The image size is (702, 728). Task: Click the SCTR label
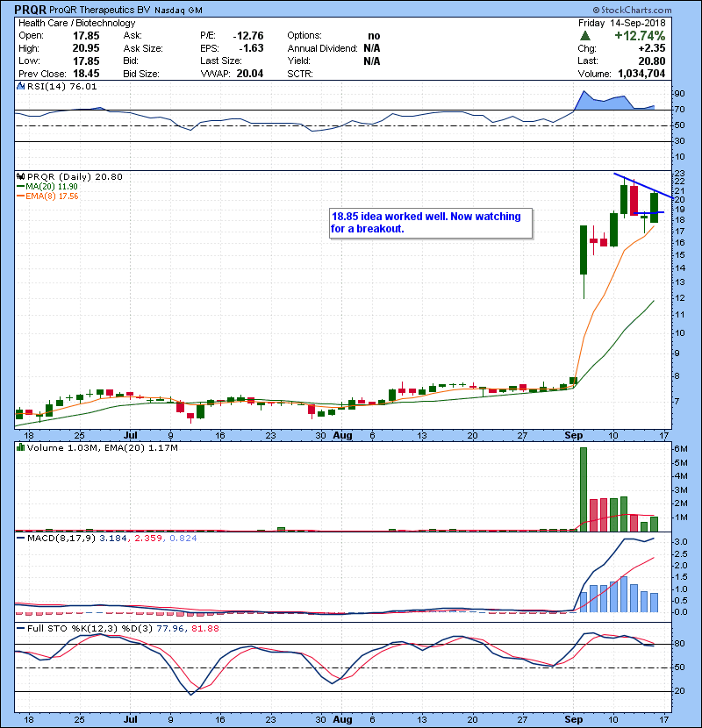click(x=300, y=74)
